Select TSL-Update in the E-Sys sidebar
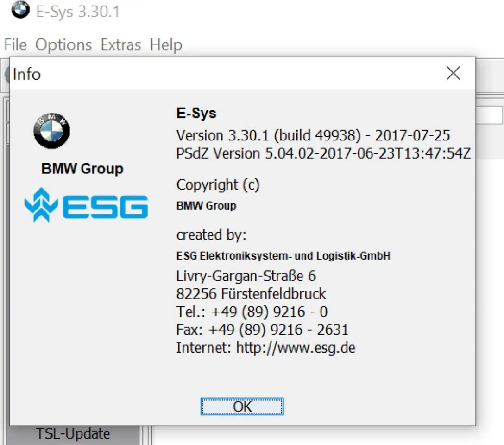Image resolution: width=504 pixels, height=445 pixels. [73, 433]
